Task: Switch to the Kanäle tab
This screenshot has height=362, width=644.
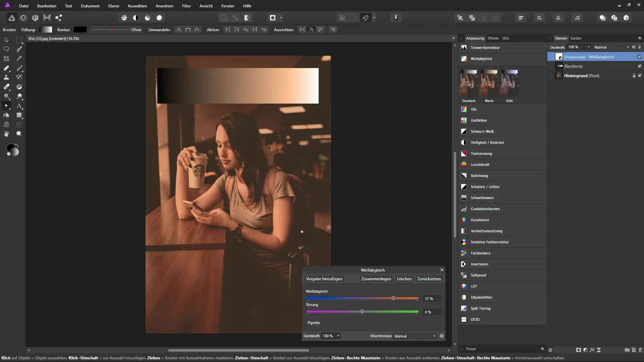Action: [576, 38]
